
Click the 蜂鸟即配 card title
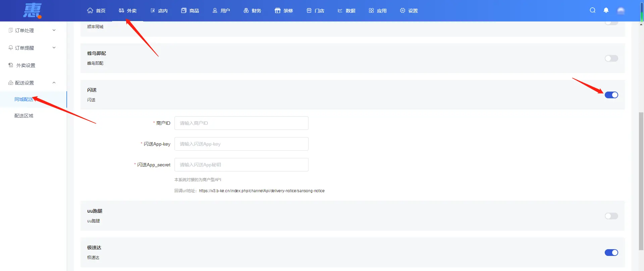coord(97,53)
